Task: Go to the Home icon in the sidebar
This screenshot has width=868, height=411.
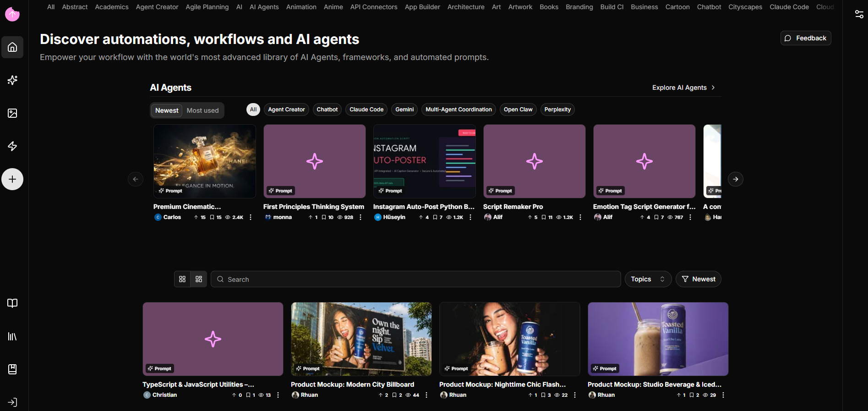Action: click(x=12, y=47)
